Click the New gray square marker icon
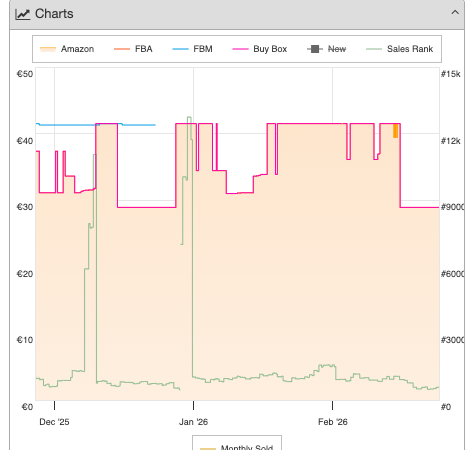The width and height of the screenshot is (474, 450). (x=315, y=49)
